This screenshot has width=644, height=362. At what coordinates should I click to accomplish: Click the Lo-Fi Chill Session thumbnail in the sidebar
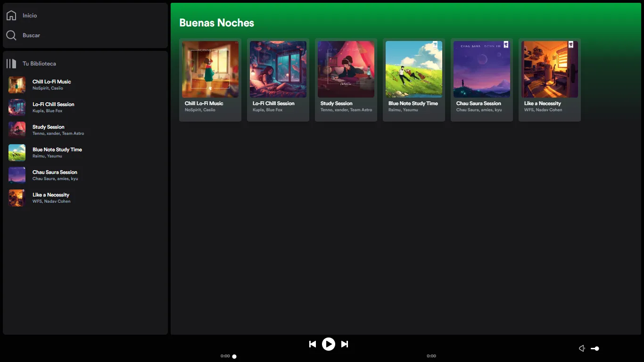[x=17, y=107]
